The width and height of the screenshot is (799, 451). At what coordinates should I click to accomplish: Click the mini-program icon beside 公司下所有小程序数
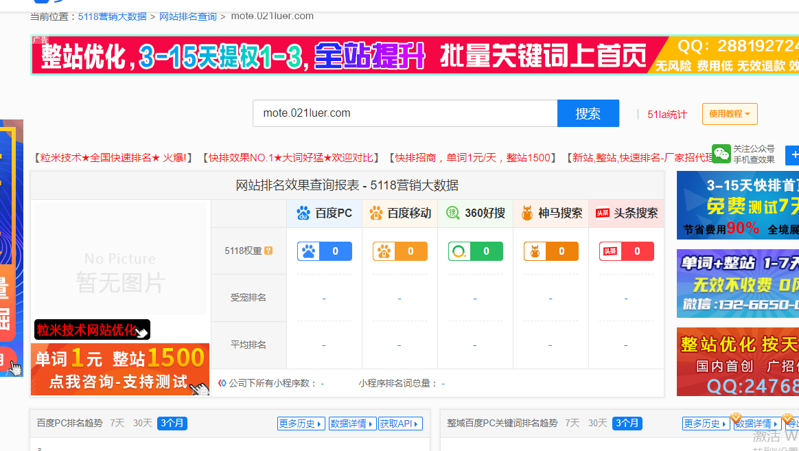222,383
